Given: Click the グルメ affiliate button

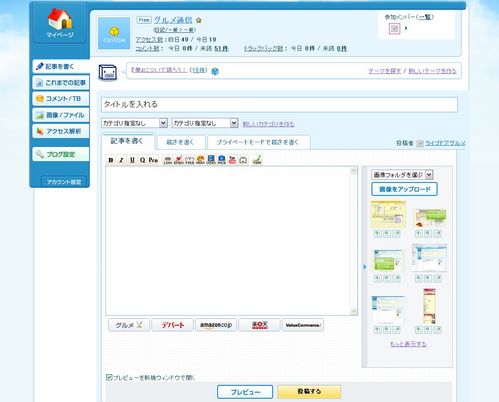Looking at the screenshot, I should point(129,325).
